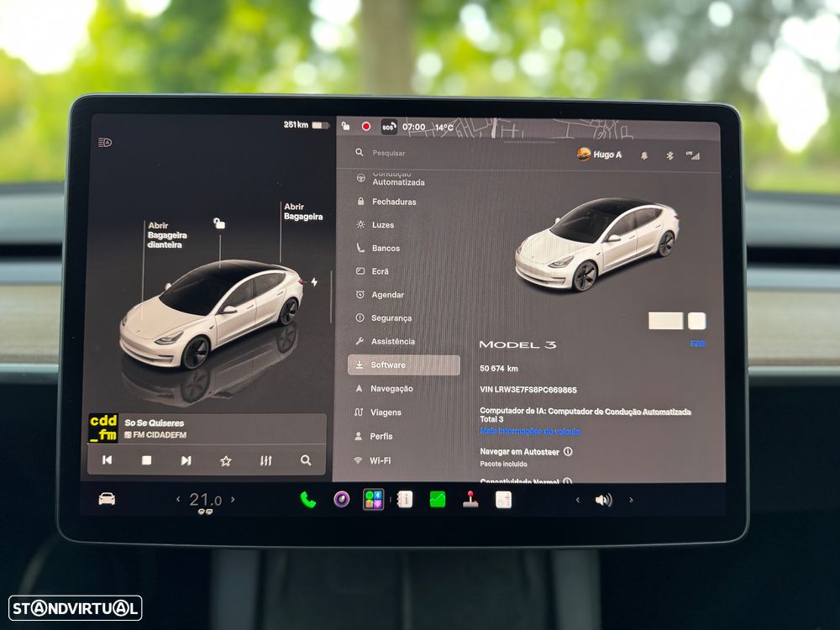Raise volume with the right chevron
Viewport: 840px width, 630px height.
[x=631, y=500]
